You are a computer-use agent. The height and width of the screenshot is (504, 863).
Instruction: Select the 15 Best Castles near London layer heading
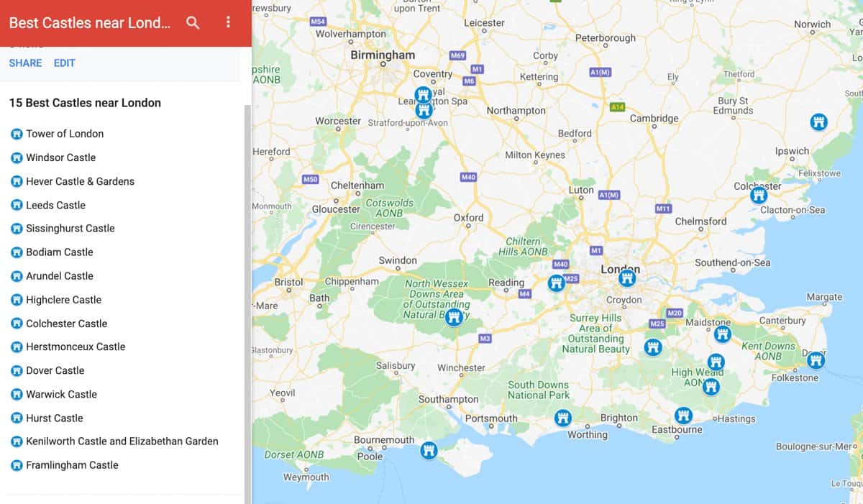(x=85, y=103)
